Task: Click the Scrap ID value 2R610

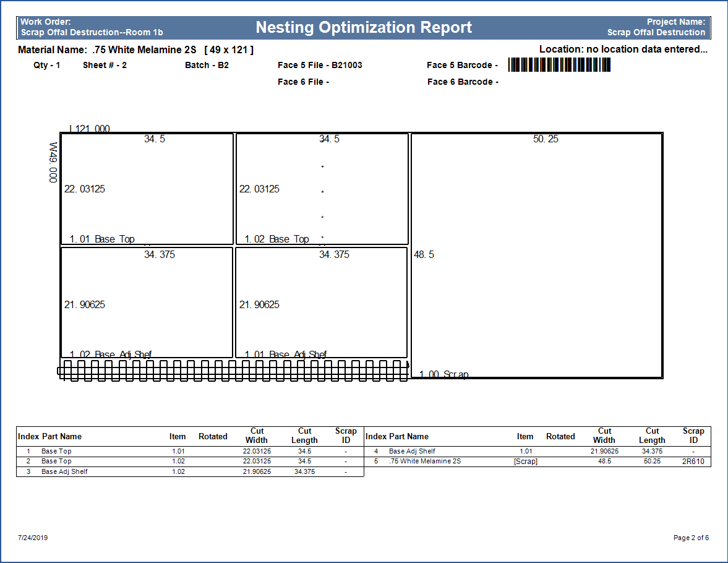Action: 693,462
